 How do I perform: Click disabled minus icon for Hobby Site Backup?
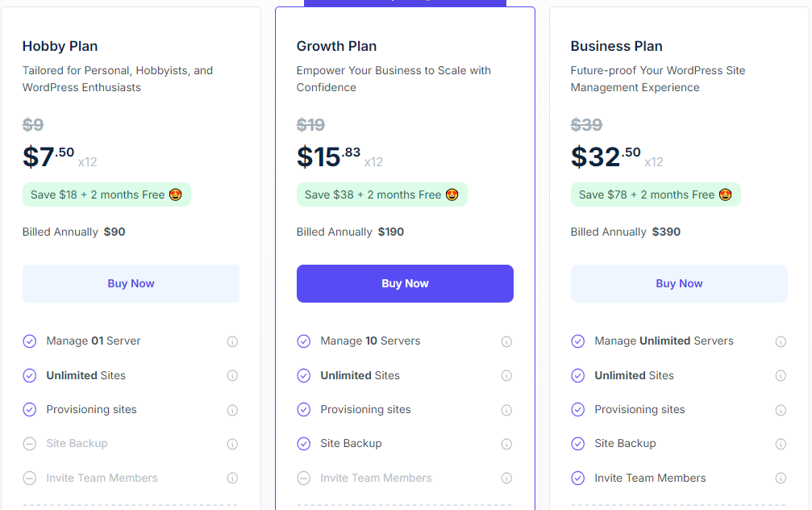coord(30,444)
